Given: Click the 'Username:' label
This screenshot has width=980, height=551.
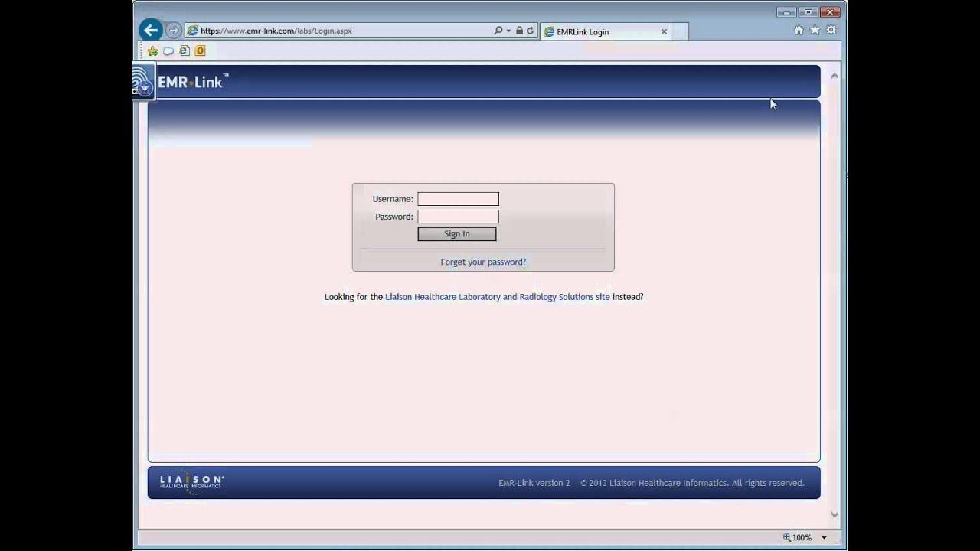Looking at the screenshot, I should [393, 199].
